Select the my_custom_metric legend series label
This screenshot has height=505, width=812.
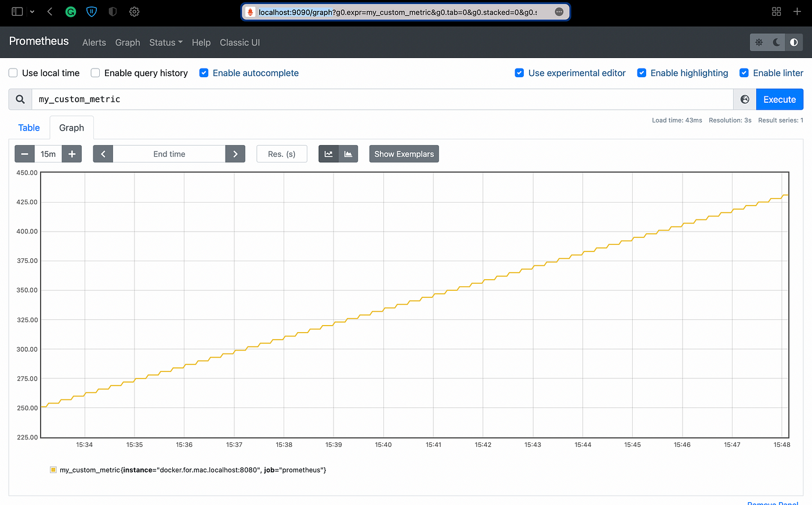coord(193,470)
